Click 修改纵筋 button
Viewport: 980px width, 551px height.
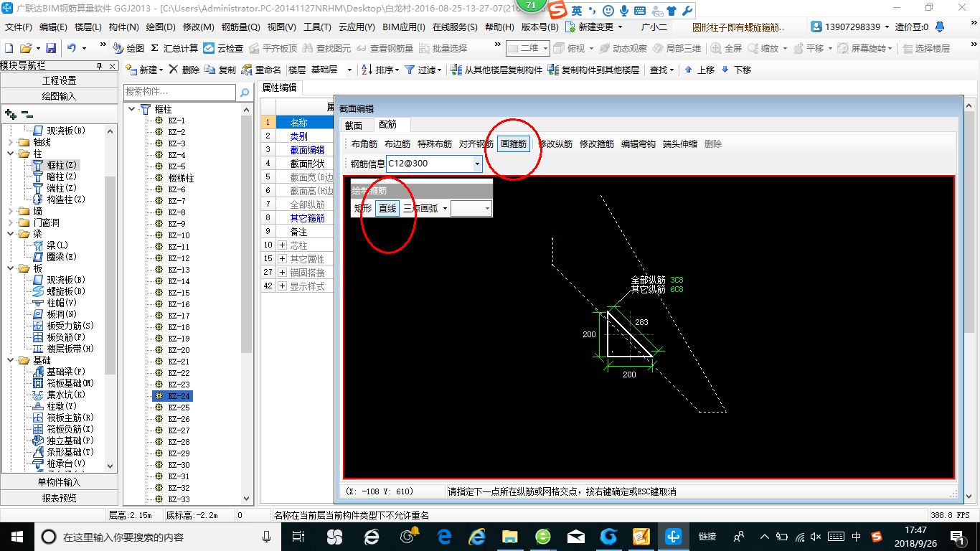(555, 144)
